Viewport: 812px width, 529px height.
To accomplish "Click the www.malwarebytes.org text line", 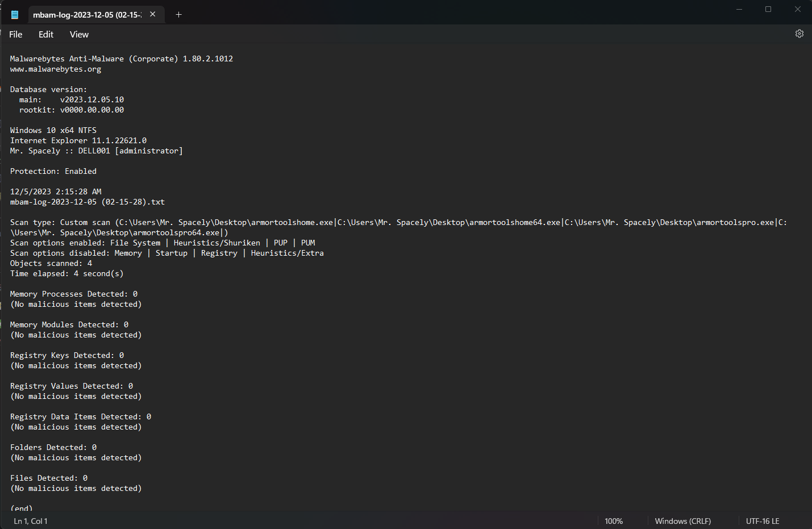I will 56,69.
